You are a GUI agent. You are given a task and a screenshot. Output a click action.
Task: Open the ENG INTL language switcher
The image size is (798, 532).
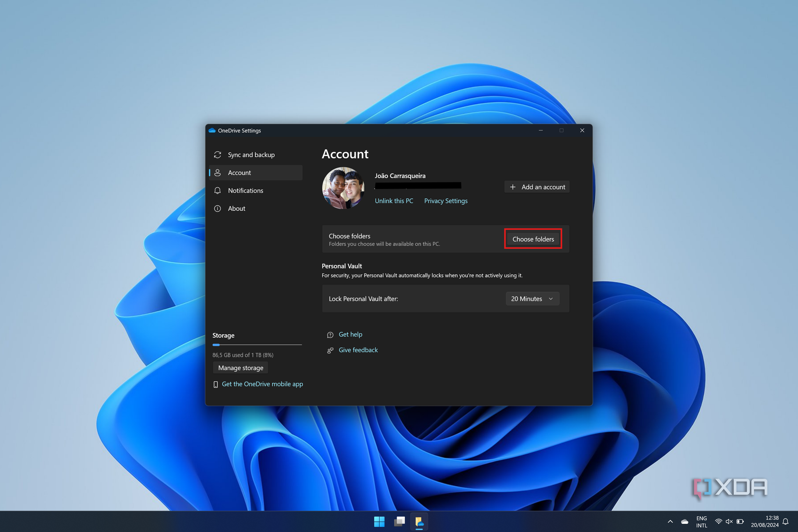[701, 521]
